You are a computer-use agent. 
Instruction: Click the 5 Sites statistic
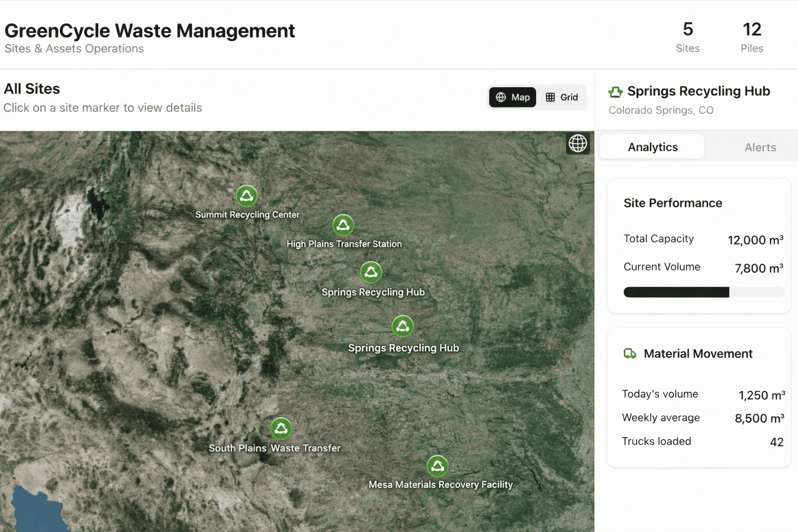coord(688,37)
